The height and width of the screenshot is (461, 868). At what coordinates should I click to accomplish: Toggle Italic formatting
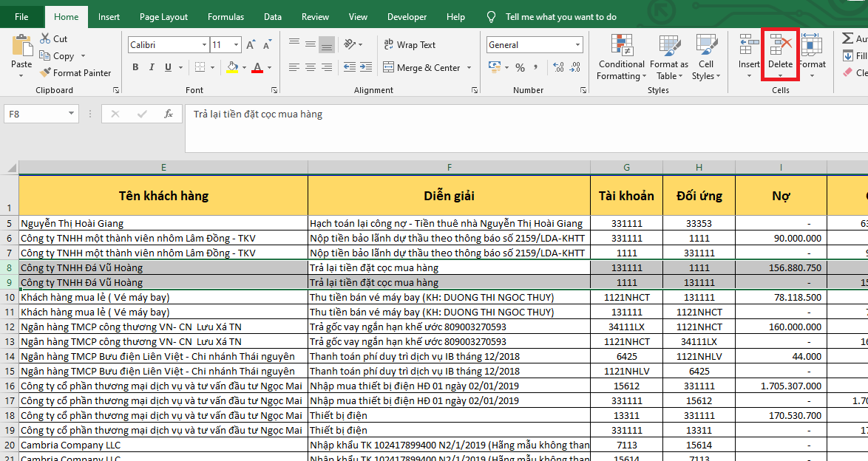(152, 68)
